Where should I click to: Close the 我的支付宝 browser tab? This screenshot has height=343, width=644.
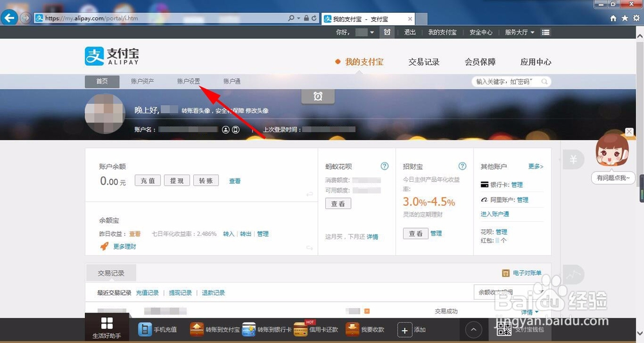coord(410,19)
